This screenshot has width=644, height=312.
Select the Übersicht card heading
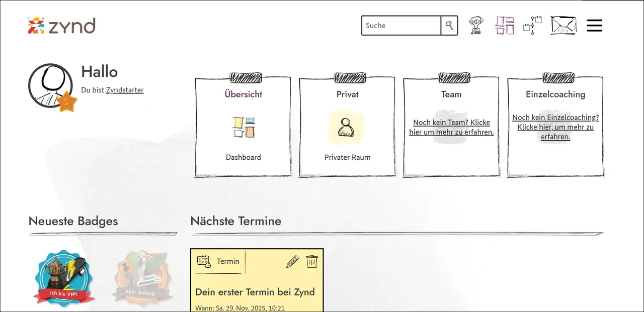pos(244,94)
